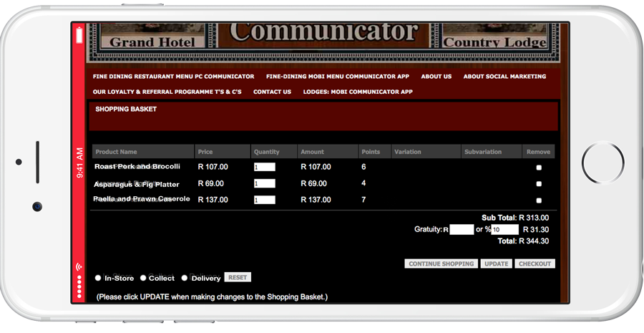Tap the iPhone home button
Image resolution: width=644 pixels, height=333 pixels.
click(602, 163)
